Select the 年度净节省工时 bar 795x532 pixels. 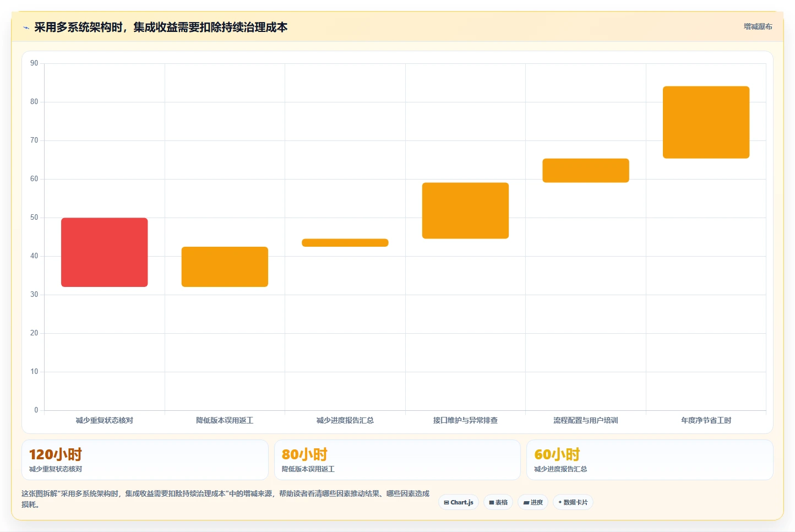[x=706, y=122]
